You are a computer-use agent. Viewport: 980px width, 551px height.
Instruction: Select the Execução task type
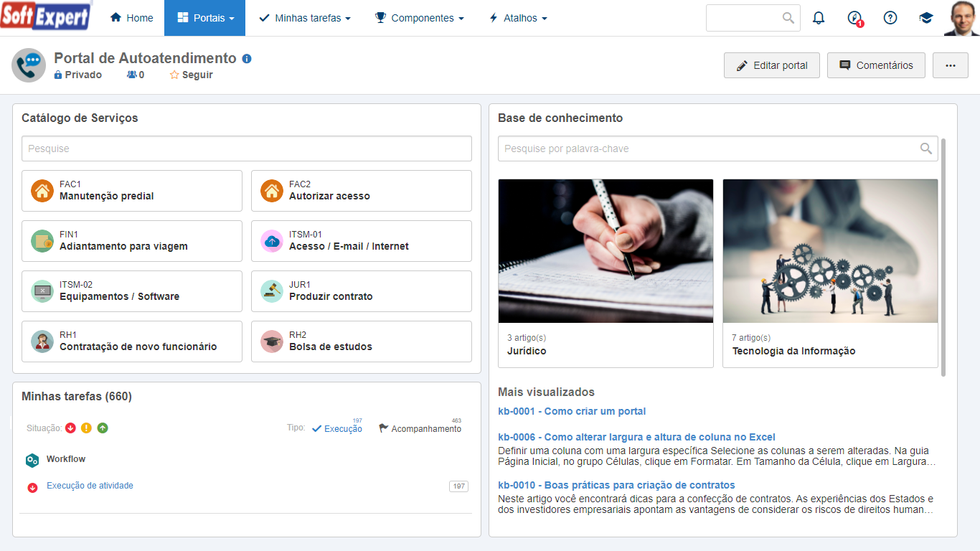point(336,428)
